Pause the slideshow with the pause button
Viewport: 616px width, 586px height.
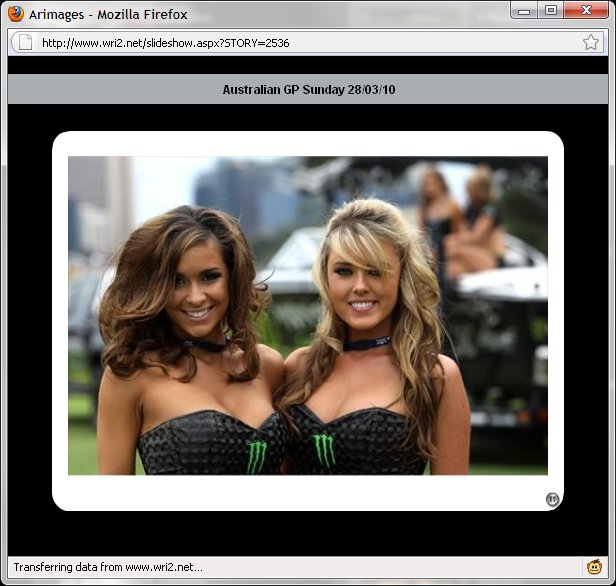(x=552, y=499)
